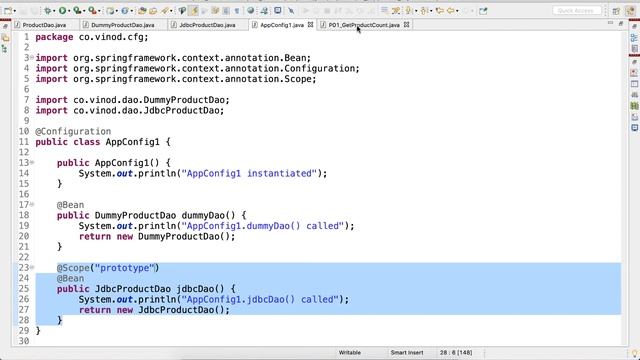The width and height of the screenshot is (640, 360).
Task: Toggle Mark Occurrences highlighter icon
Action: [194, 11]
